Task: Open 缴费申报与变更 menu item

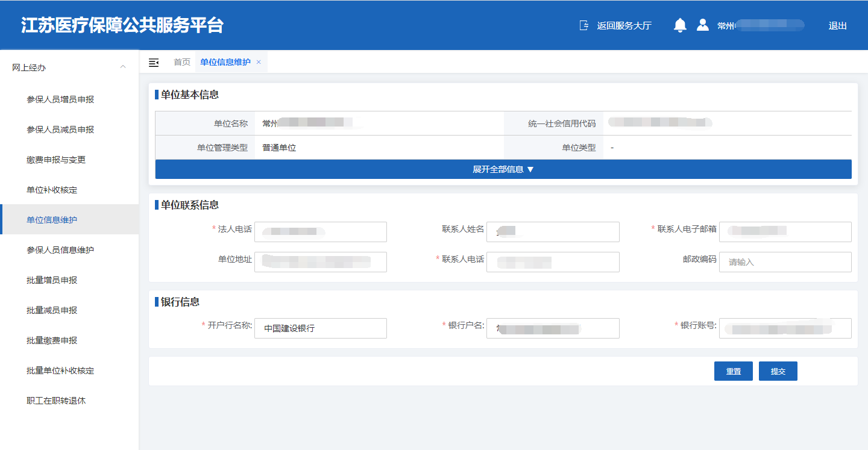Action: 56,160
